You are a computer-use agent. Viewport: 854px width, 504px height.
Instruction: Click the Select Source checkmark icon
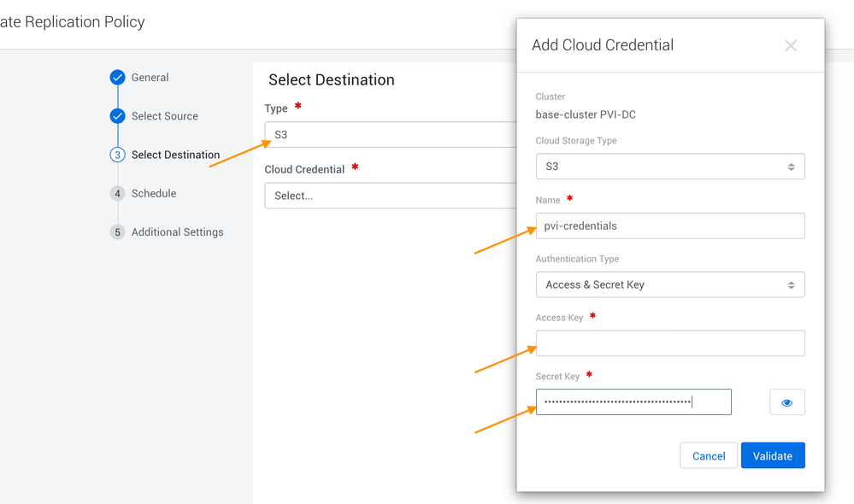click(118, 116)
